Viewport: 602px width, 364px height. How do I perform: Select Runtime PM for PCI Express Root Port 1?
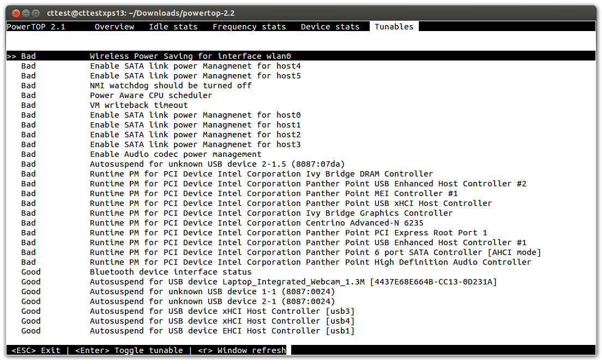coord(301,233)
